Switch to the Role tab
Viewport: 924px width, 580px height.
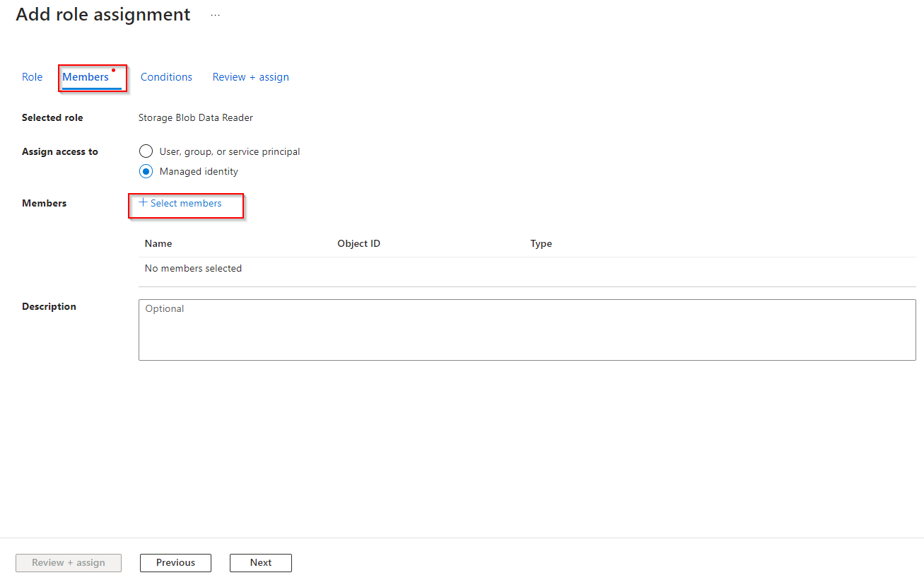coord(33,77)
